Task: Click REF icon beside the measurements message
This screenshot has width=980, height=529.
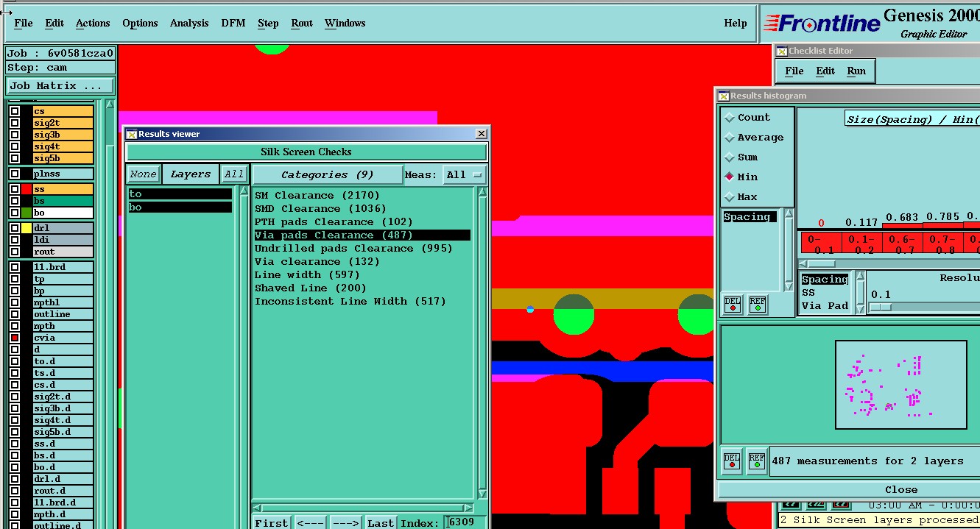Action: pos(757,461)
